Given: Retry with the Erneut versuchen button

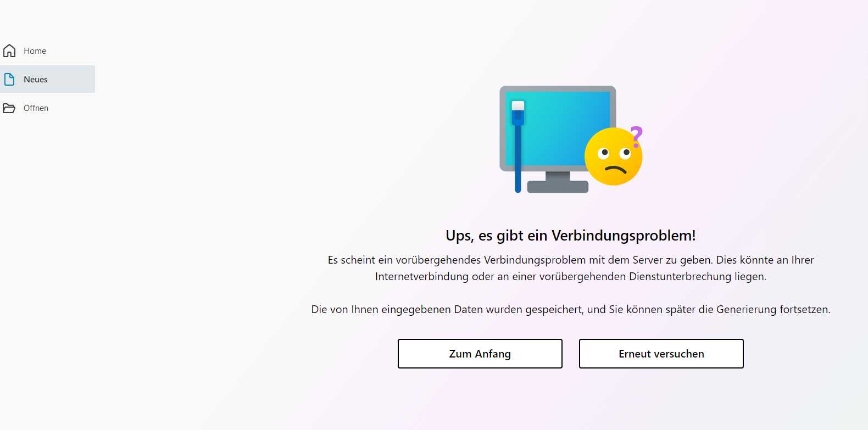Looking at the screenshot, I should coord(661,354).
